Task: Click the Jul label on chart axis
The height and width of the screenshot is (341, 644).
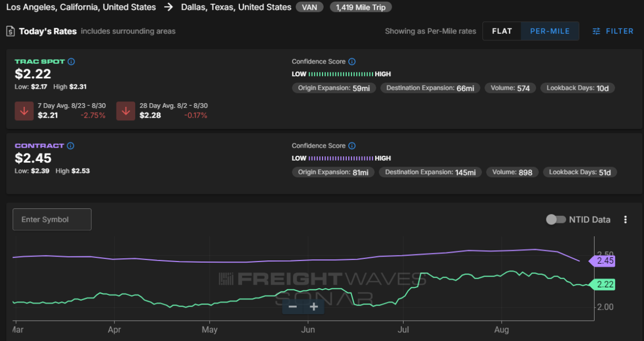Action: pyautogui.click(x=402, y=329)
